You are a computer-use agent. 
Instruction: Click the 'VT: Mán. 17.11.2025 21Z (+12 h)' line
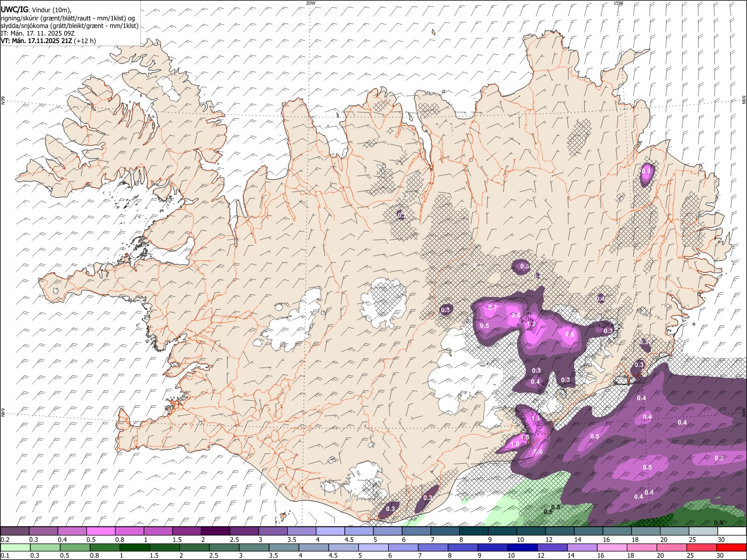pyautogui.click(x=48, y=41)
